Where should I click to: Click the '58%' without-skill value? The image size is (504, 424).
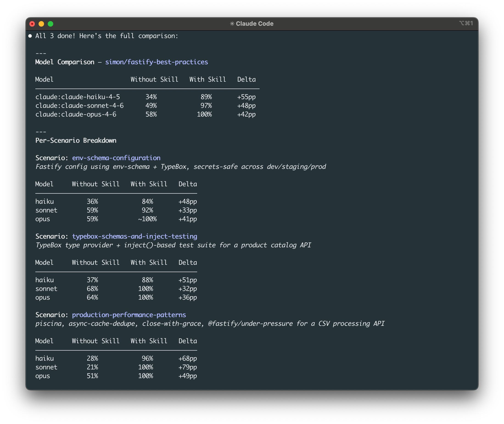click(x=151, y=114)
